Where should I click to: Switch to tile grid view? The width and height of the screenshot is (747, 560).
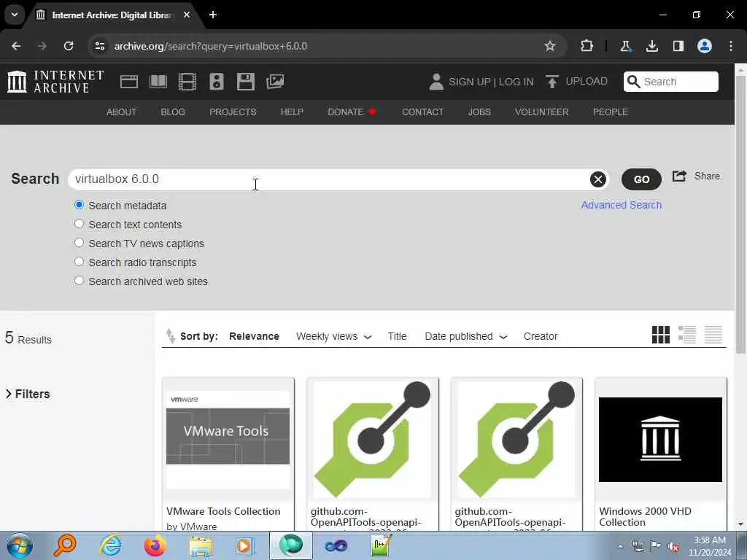tap(661, 334)
